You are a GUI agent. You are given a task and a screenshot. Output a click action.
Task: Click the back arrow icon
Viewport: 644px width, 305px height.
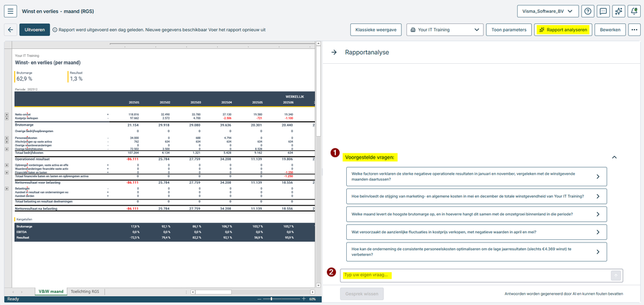click(10, 30)
